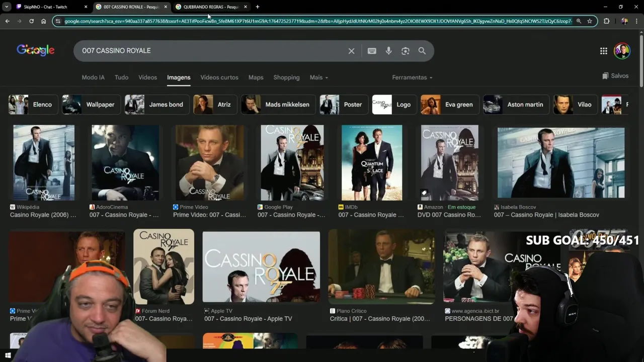Select the 007 CASSINO ROYALE browser tab
Screen dimensions: 644x362
click(131, 7)
